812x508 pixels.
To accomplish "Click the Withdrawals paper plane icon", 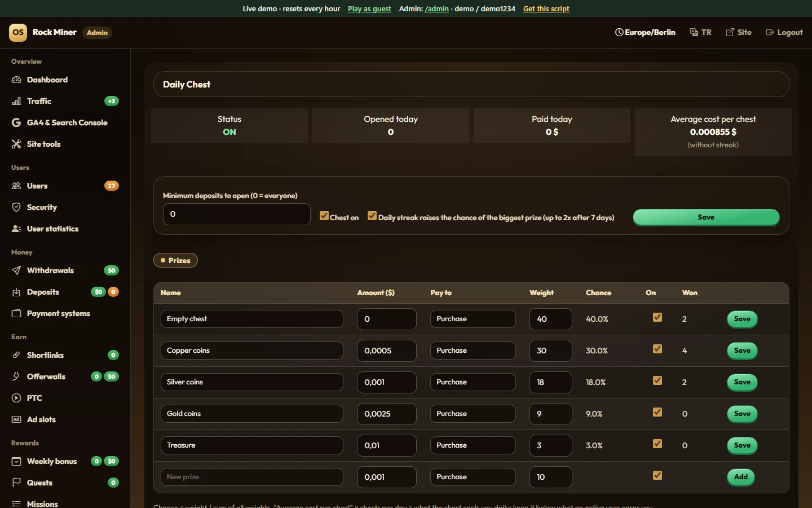I will tap(16, 270).
